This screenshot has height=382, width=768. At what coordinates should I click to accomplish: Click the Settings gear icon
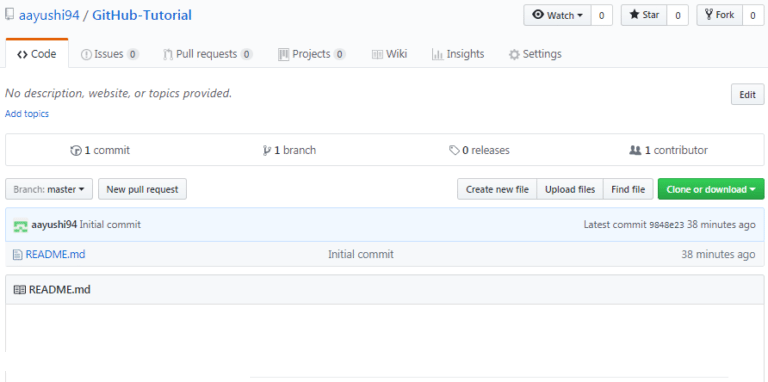pyautogui.click(x=514, y=54)
